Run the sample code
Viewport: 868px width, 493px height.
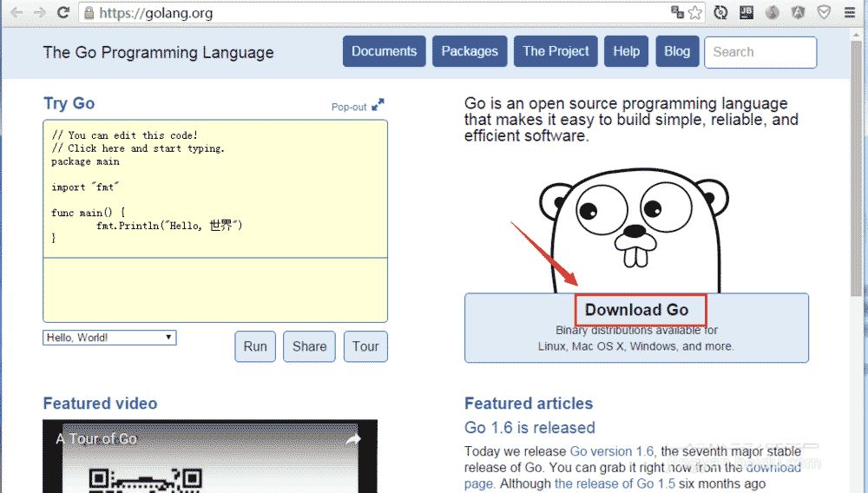tap(255, 346)
